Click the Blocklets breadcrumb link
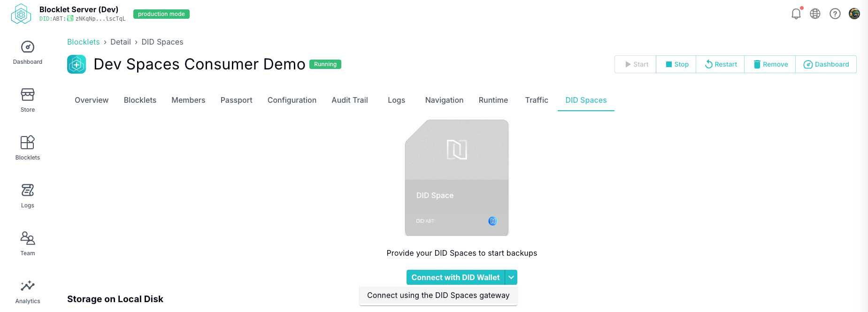 point(83,42)
